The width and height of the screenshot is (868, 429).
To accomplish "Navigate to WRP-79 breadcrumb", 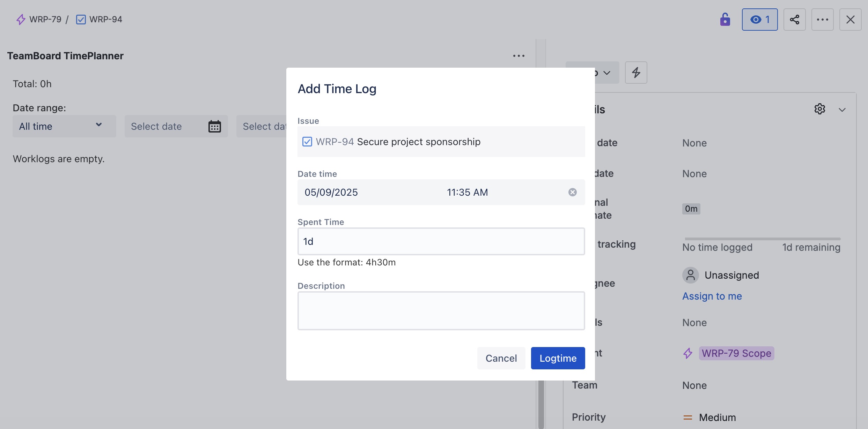I will [x=45, y=20].
